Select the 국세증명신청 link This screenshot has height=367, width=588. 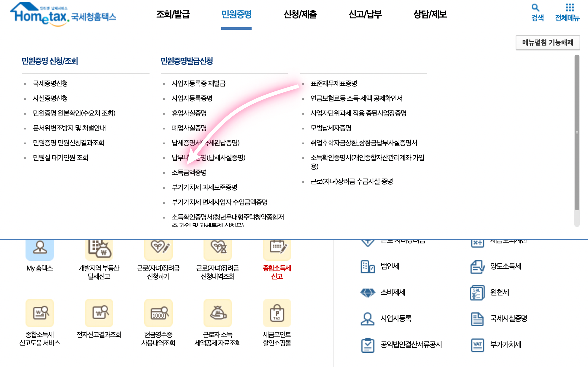tap(50, 83)
